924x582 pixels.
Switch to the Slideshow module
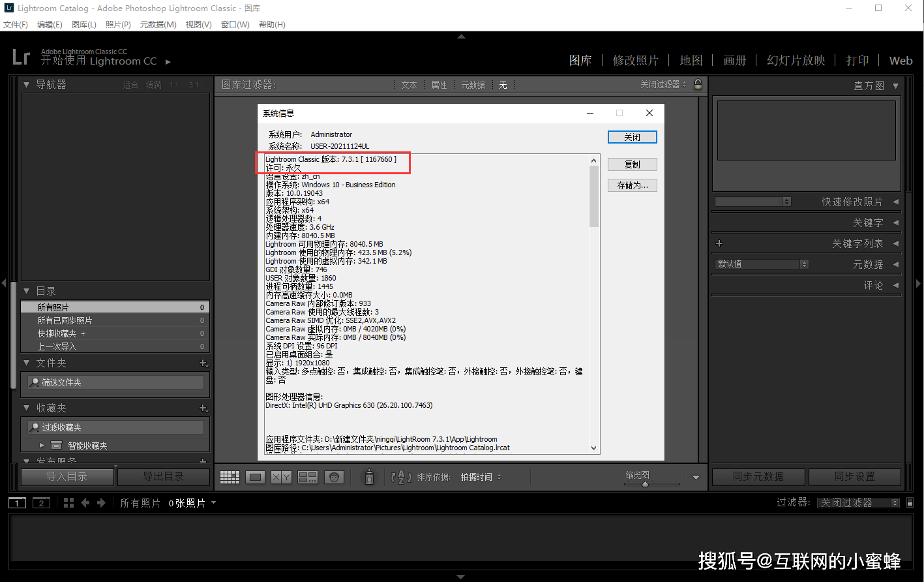tap(796, 60)
